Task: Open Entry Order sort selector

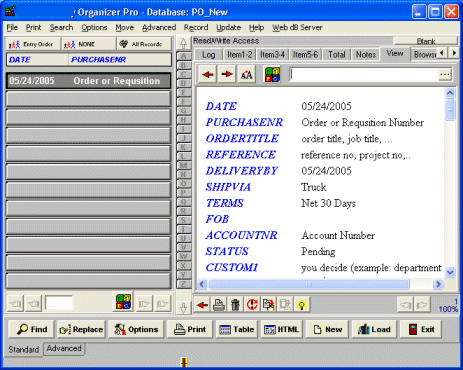Action: [33, 44]
